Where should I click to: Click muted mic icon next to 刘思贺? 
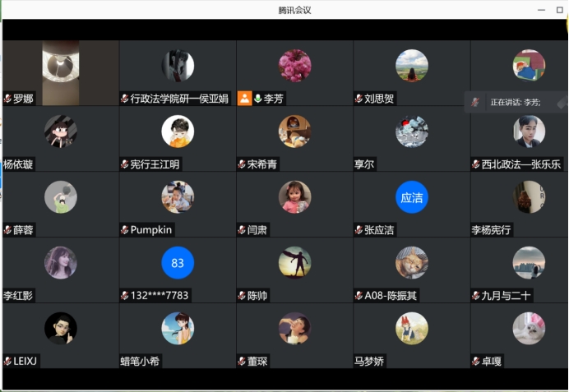coord(359,99)
